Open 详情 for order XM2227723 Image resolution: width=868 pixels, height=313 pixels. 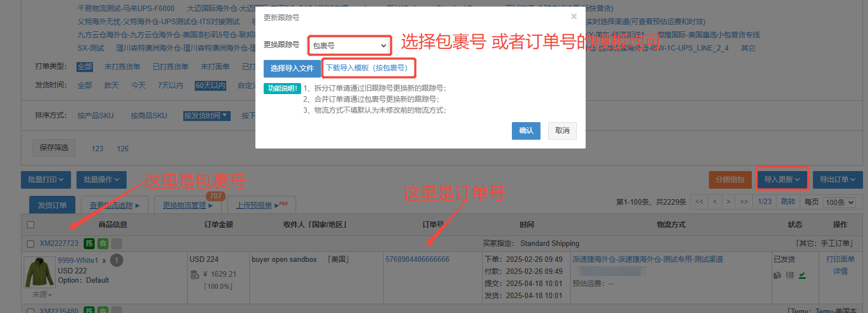[840, 271]
